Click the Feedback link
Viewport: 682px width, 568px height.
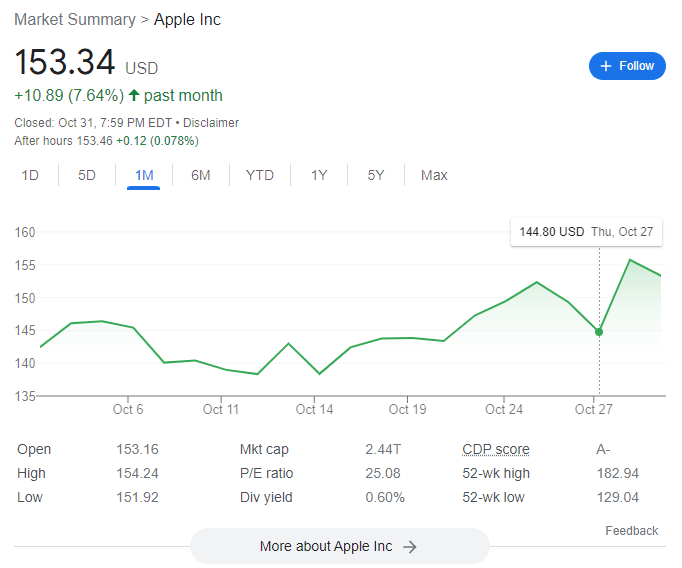(632, 531)
